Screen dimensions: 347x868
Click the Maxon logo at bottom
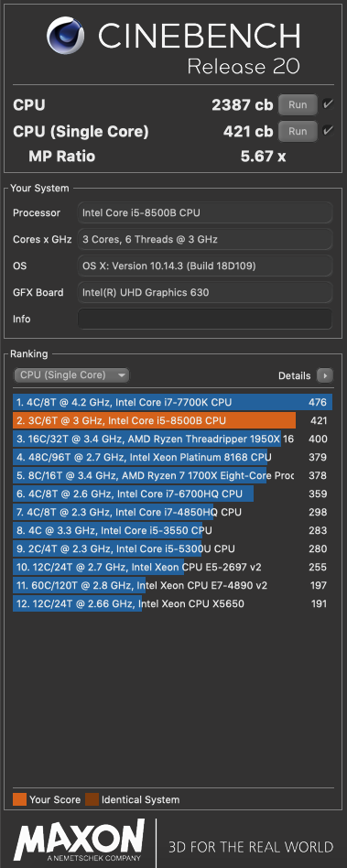pyautogui.click(x=79, y=841)
